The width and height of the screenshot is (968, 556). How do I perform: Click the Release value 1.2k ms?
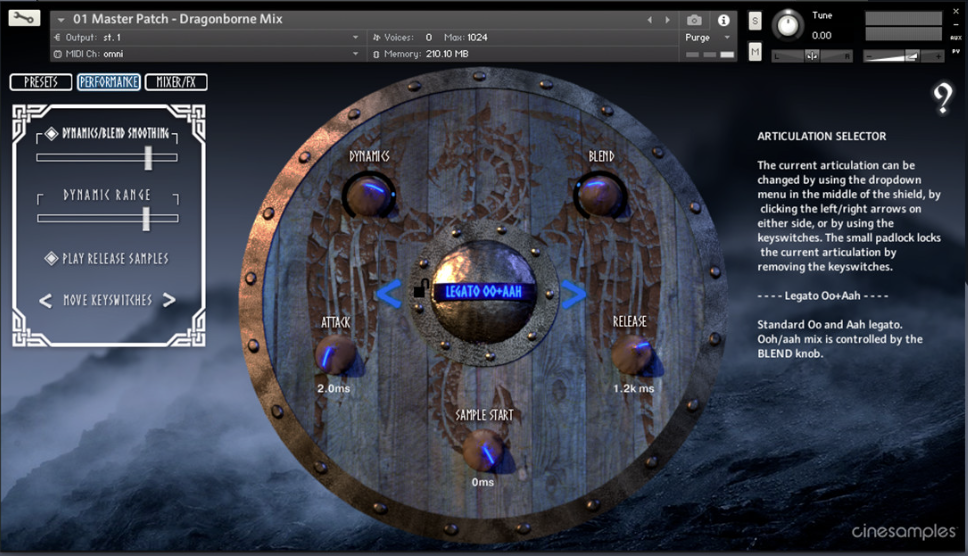633,389
